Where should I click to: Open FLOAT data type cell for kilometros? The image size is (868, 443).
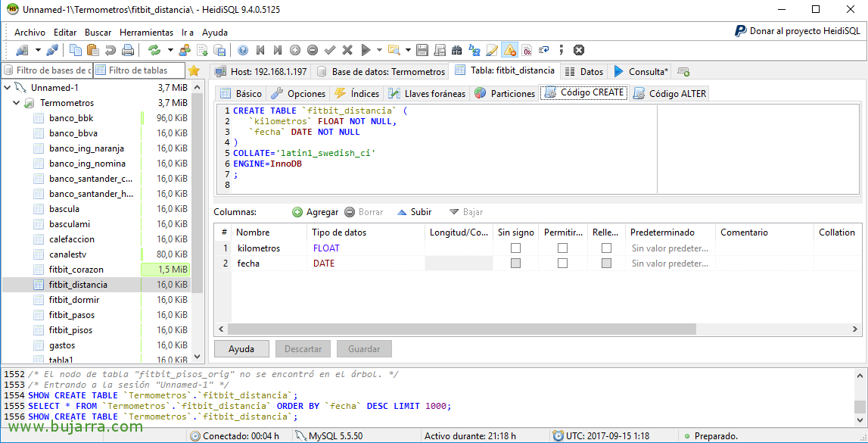pos(366,248)
